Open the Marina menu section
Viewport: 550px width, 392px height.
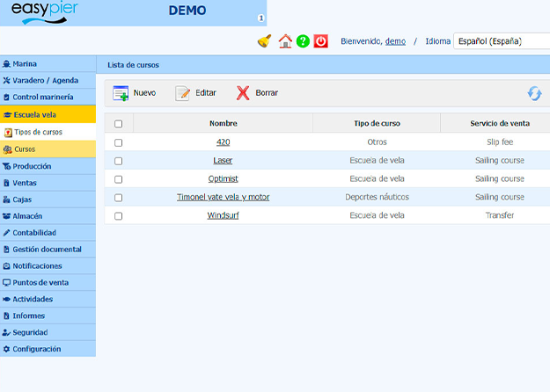click(x=48, y=64)
